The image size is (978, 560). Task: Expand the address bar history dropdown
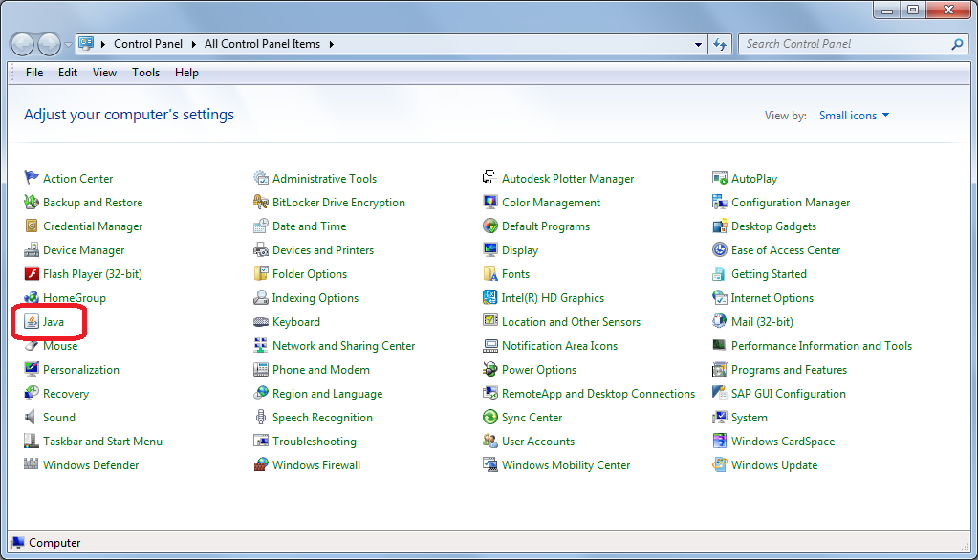[x=698, y=44]
